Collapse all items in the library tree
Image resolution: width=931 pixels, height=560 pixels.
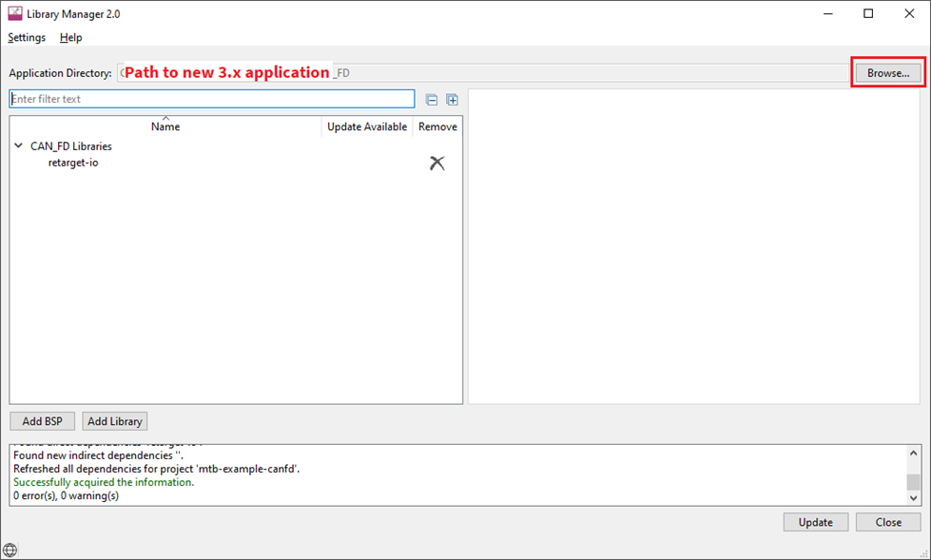433,99
